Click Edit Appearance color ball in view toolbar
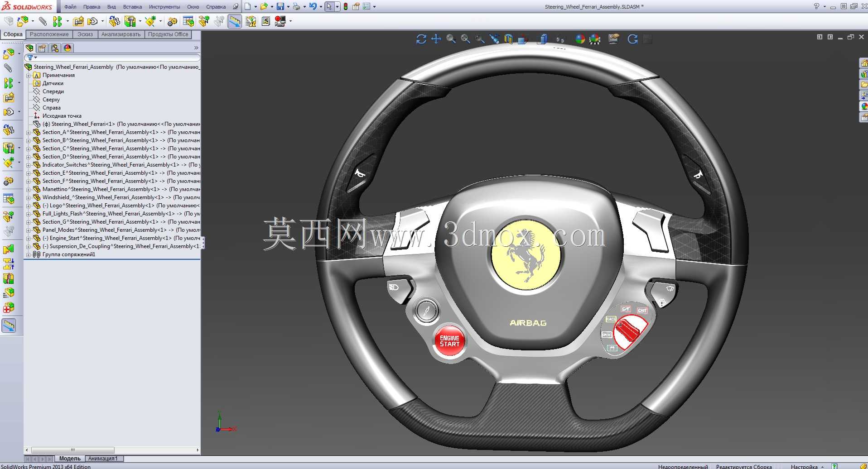868x469 pixels. point(580,39)
